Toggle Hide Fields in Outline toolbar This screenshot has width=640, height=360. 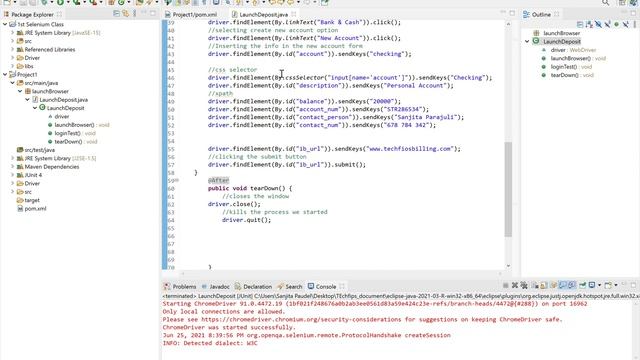click(x=598, y=24)
